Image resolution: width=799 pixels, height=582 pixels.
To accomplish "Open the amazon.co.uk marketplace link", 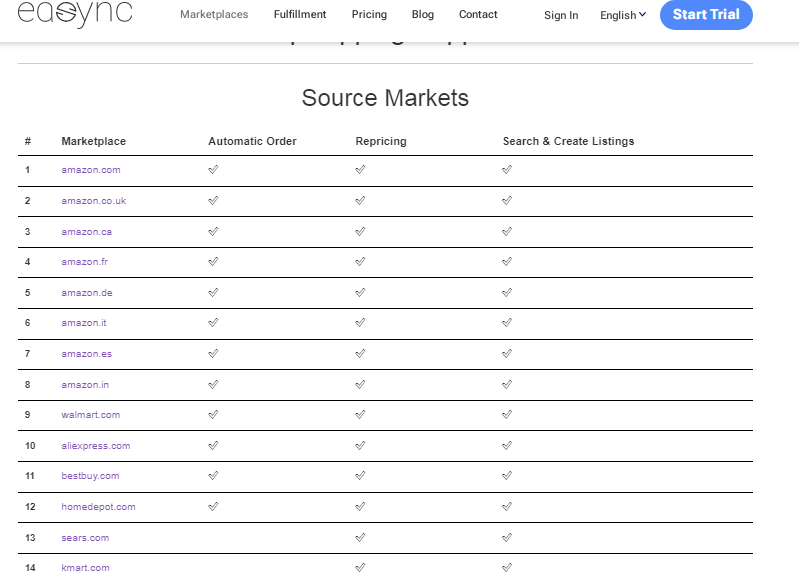I will pos(93,201).
